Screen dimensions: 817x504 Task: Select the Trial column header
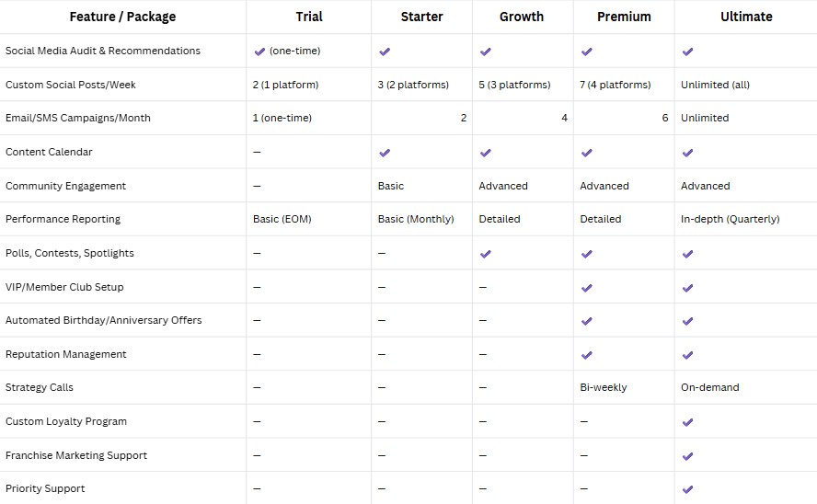point(309,17)
